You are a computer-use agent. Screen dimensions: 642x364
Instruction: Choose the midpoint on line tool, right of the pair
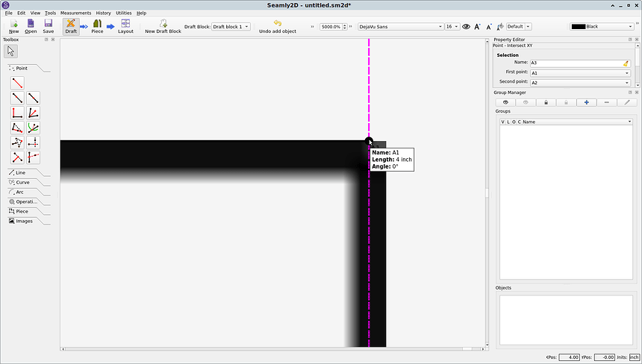tap(33, 98)
